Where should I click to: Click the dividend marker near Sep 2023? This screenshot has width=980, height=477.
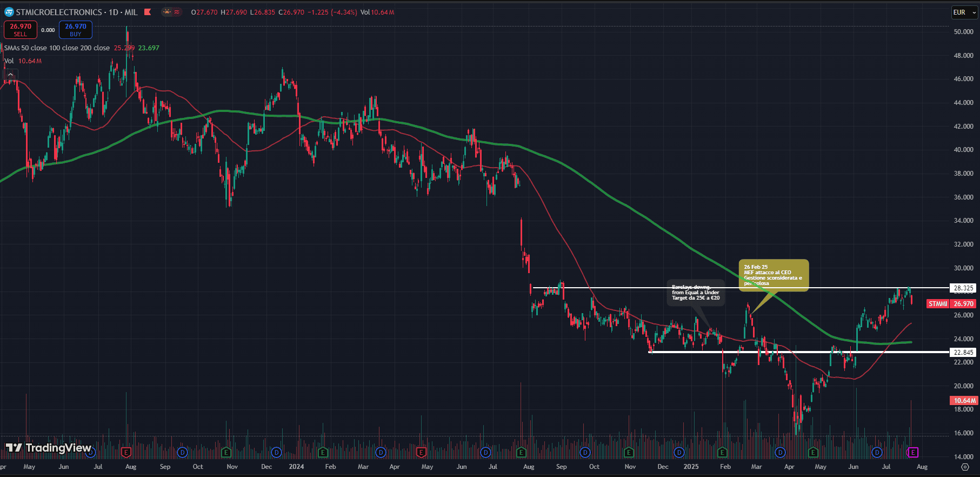click(x=182, y=452)
